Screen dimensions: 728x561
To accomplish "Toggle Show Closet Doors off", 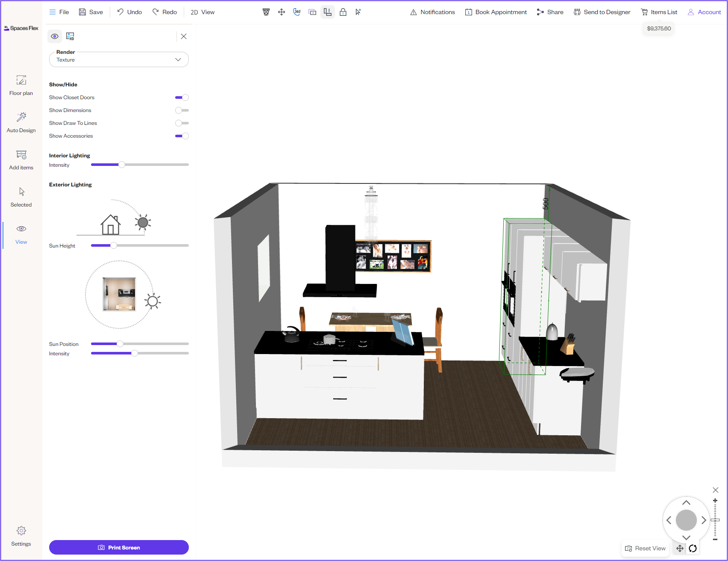I will 182,97.
